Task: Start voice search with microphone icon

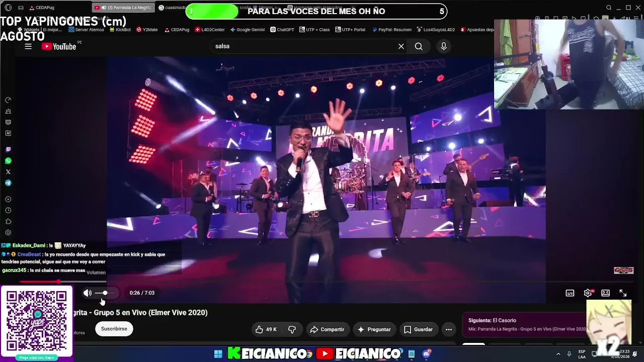Action: tap(443, 46)
